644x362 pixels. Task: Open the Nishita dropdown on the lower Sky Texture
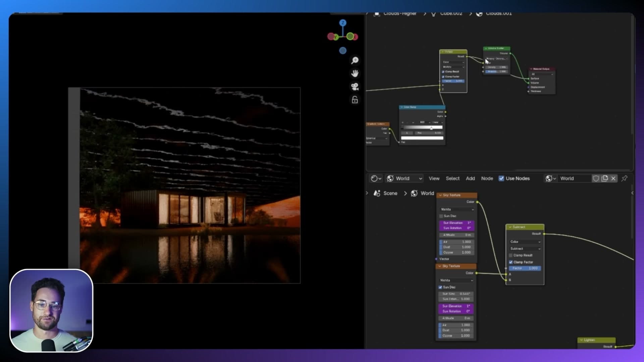click(456, 281)
